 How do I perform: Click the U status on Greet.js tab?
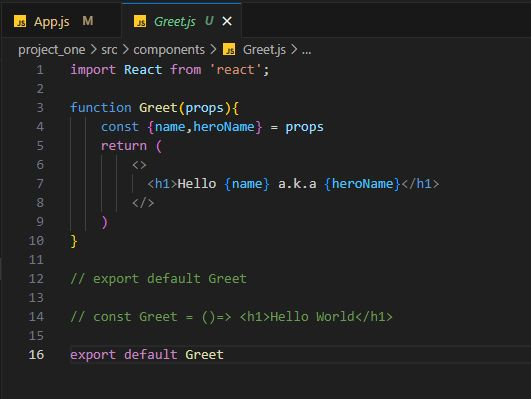209,21
